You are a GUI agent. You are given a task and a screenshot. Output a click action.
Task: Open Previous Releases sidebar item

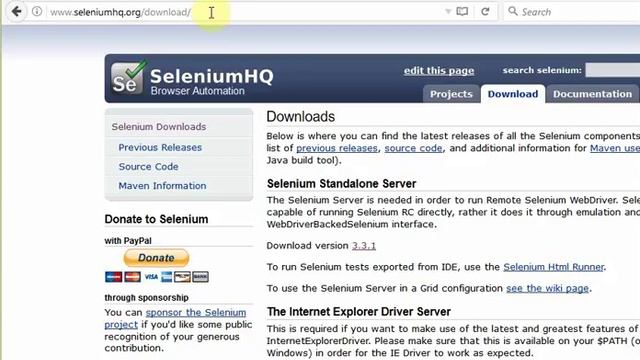click(160, 147)
